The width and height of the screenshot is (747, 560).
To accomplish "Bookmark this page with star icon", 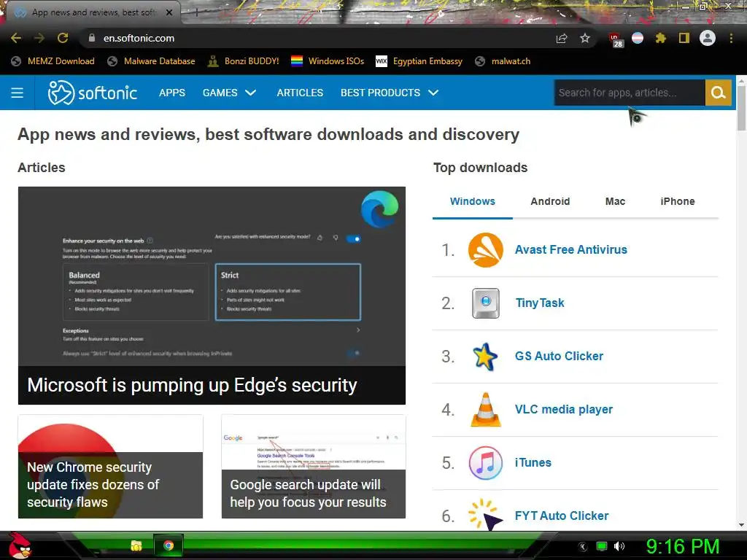I will click(x=585, y=38).
